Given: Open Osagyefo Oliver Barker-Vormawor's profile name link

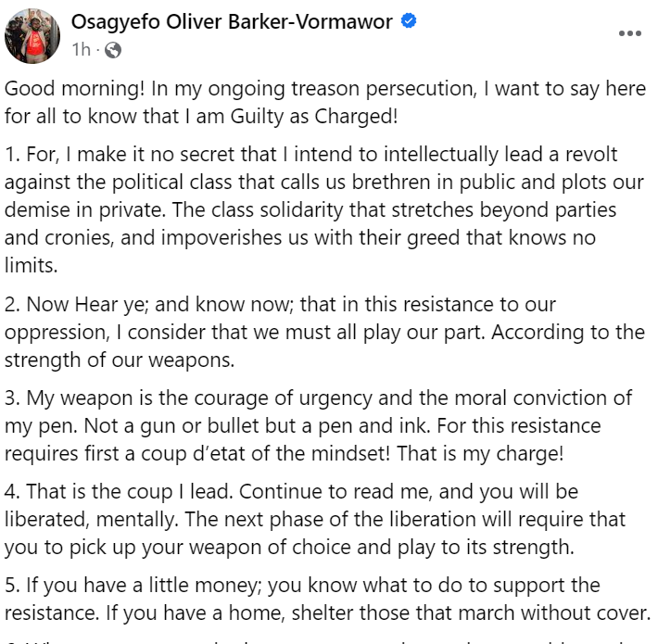Looking at the screenshot, I should [232, 21].
